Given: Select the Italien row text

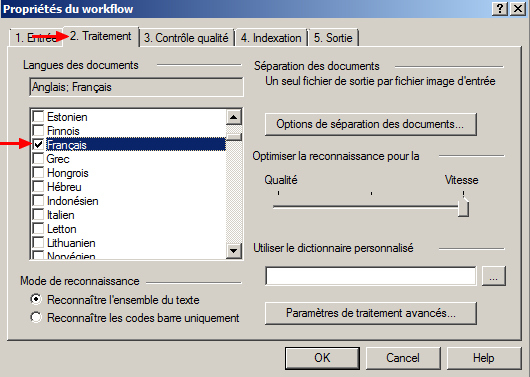Looking at the screenshot, I should [x=61, y=215].
